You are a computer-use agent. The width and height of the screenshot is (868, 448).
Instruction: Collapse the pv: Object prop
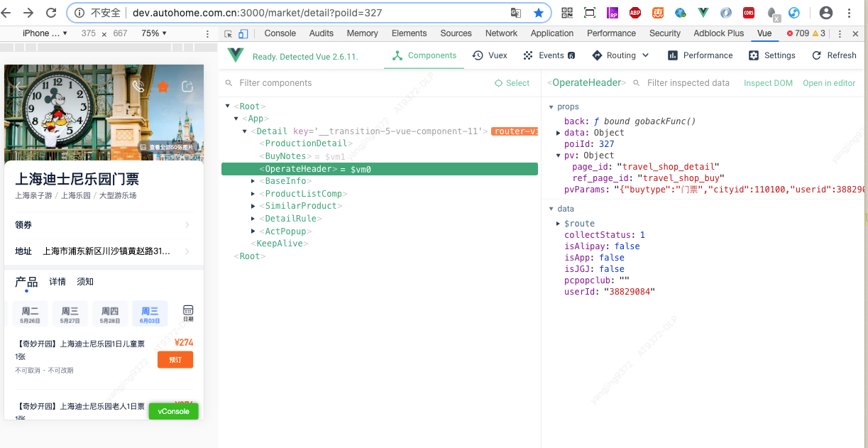[x=559, y=155]
